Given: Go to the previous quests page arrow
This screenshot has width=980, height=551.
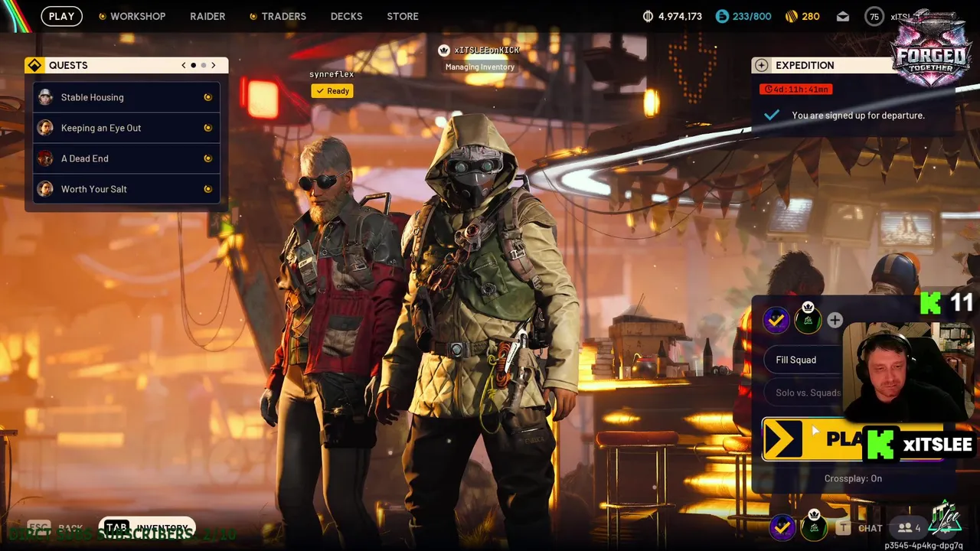Looking at the screenshot, I should (x=184, y=65).
